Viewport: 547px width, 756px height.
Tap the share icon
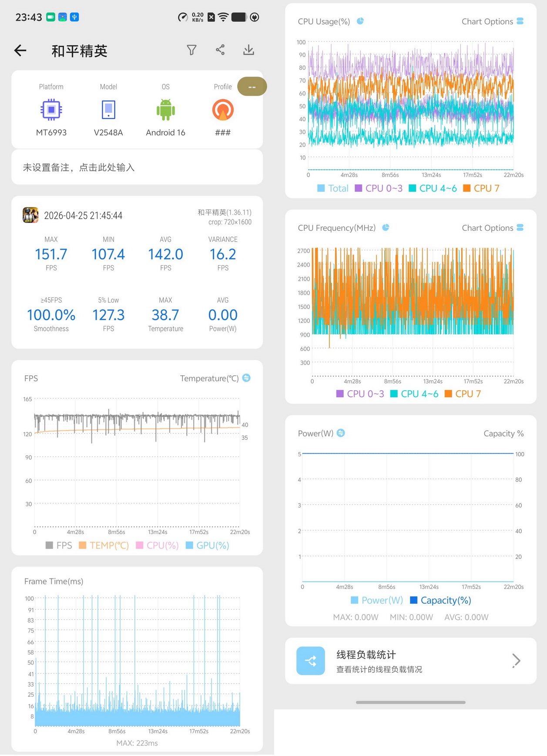click(220, 50)
